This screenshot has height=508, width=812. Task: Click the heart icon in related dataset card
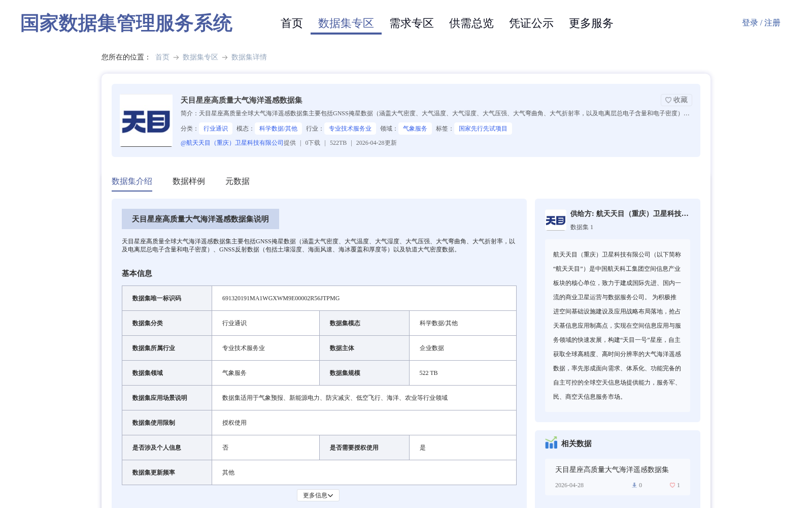click(672, 485)
